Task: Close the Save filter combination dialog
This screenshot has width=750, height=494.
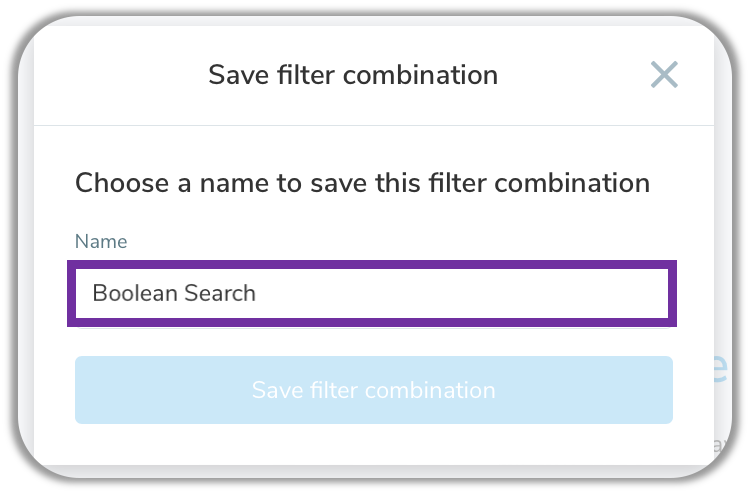Action: 664,75
